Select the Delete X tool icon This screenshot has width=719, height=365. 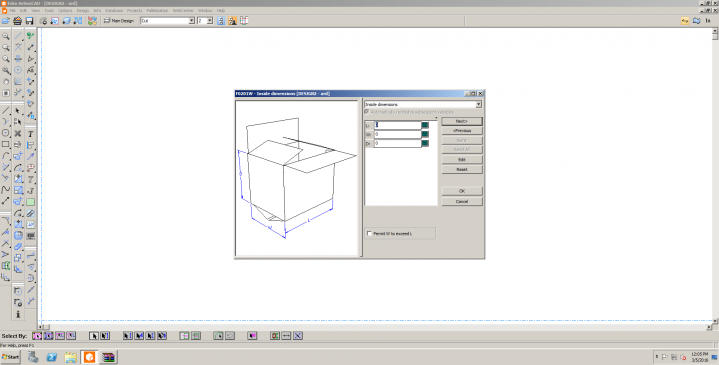18,133
